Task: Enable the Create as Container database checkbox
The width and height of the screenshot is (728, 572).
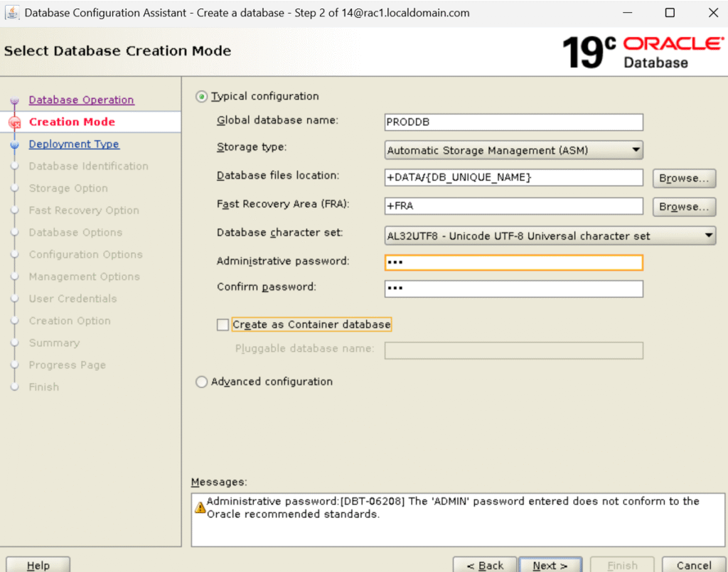Action: coord(223,325)
